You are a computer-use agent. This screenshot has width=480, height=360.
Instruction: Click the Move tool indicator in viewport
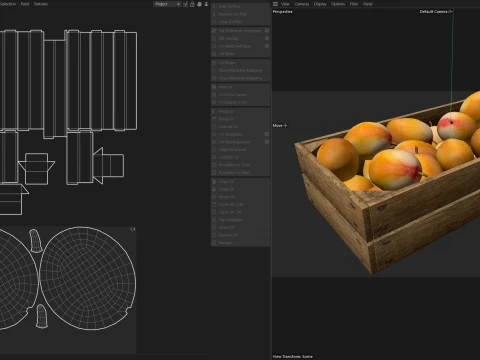coord(280,126)
